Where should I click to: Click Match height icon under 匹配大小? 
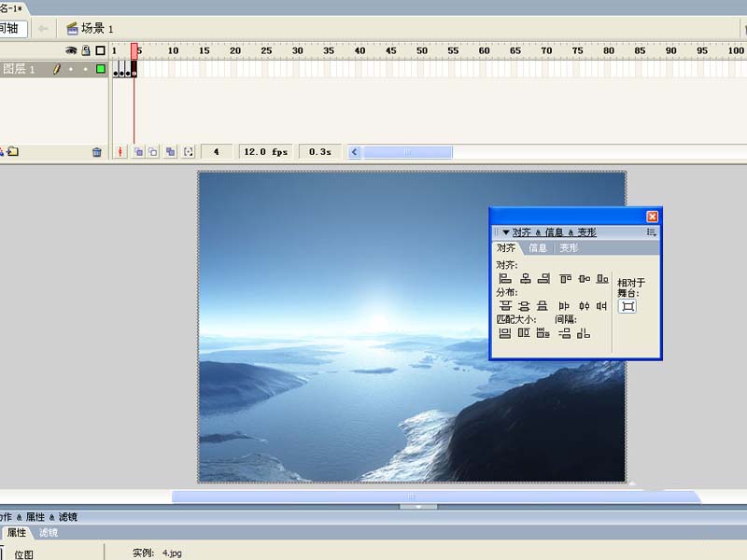click(x=524, y=333)
